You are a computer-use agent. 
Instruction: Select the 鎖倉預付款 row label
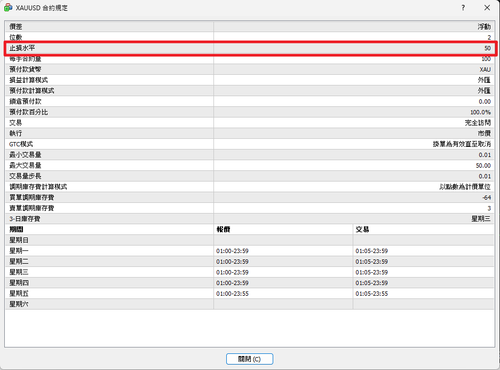(25, 101)
